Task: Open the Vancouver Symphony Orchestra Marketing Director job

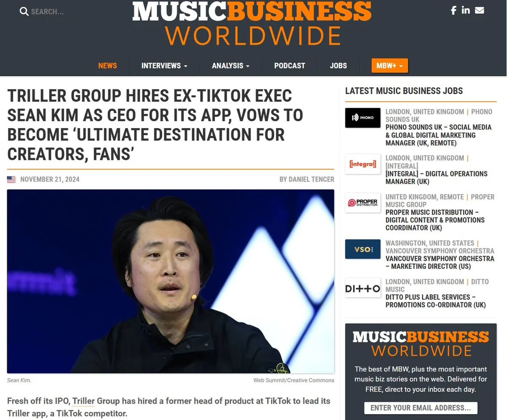Action: [x=440, y=262]
